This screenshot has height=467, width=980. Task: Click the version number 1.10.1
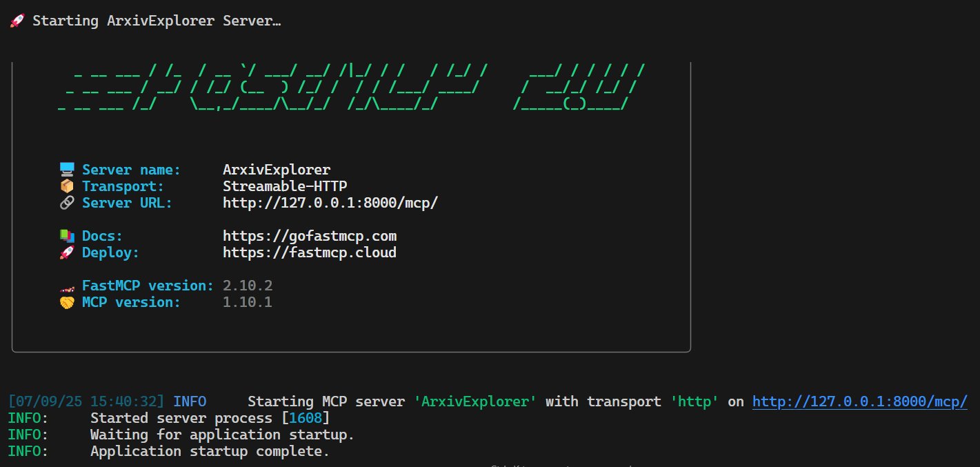pos(248,302)
